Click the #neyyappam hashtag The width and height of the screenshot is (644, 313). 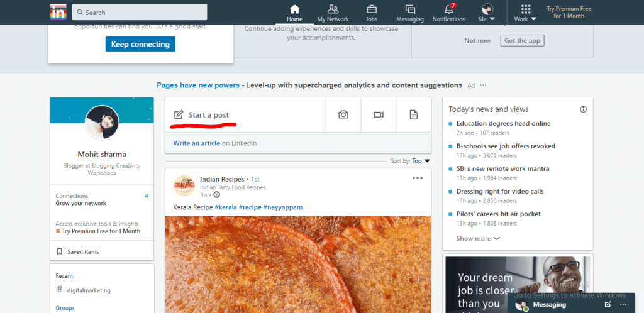(283, 207)
